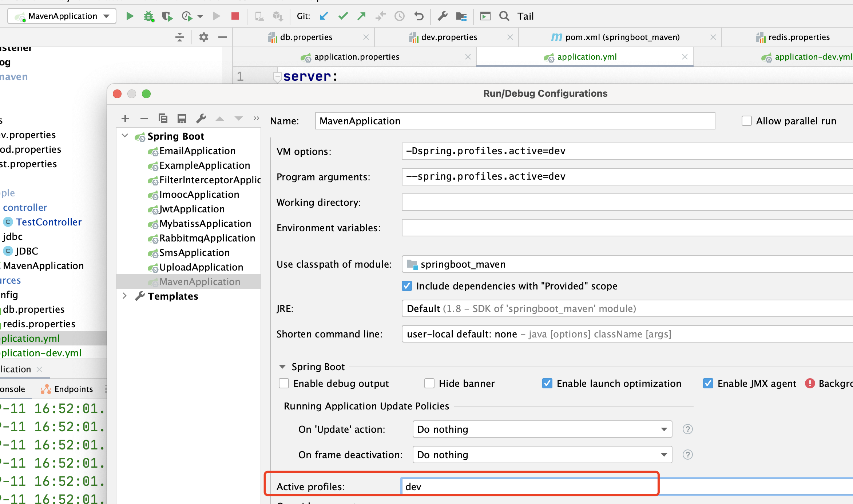Open help for frame deactivation policy

[688, 455]
